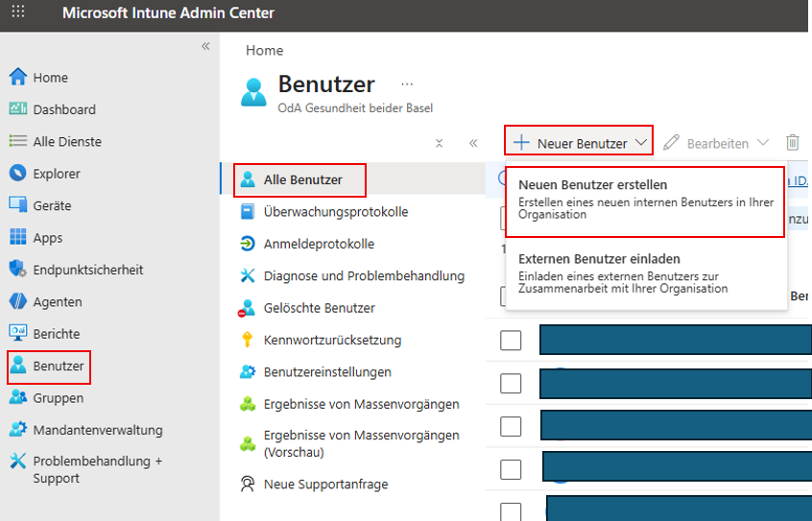812x521 pixels.
Task: Tick the checkbox of the first user row
Action: pyautogui.click(x=511, y=341)
